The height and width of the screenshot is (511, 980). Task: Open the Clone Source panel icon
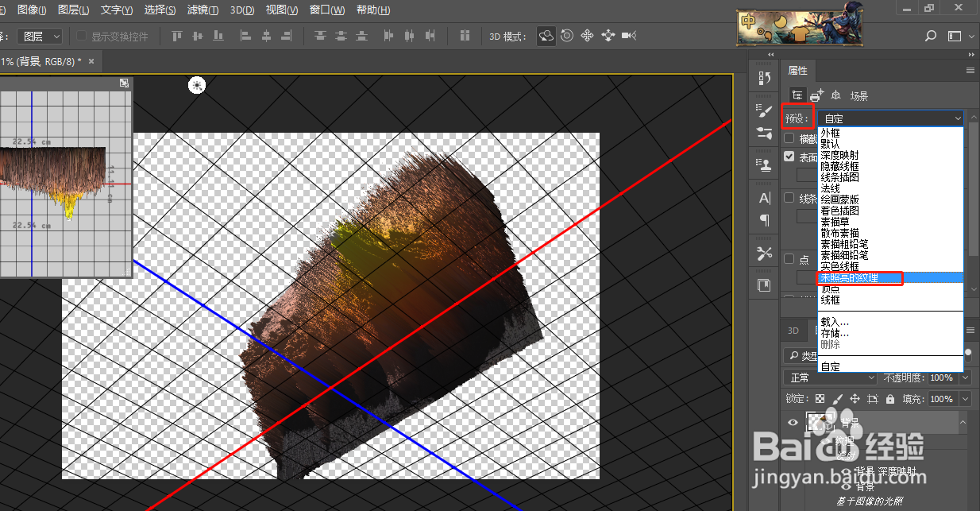tap(765, 166)
